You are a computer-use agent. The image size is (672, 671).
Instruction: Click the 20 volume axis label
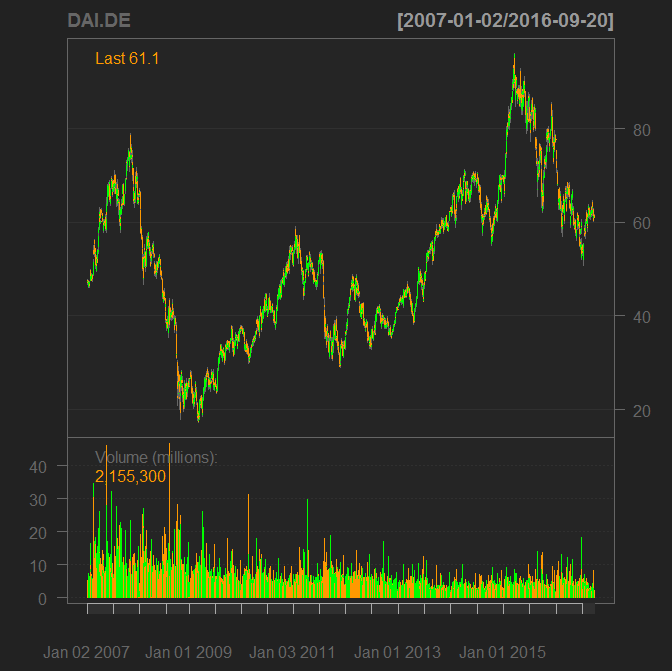[x=39, y=533]
